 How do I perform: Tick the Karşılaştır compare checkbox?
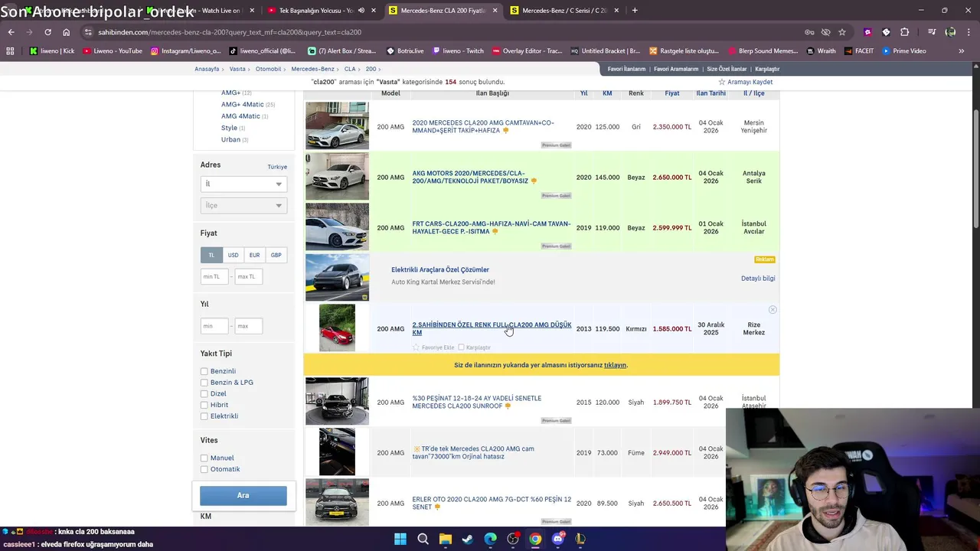[x=461, y=347]
